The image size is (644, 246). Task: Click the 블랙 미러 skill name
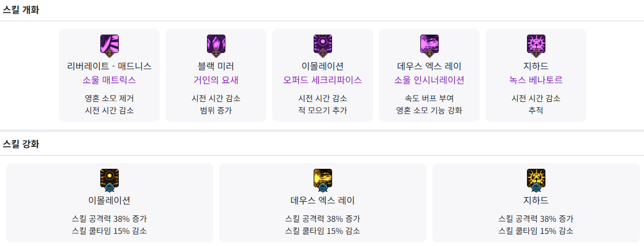pyautogui.click(x=216, y=66)
